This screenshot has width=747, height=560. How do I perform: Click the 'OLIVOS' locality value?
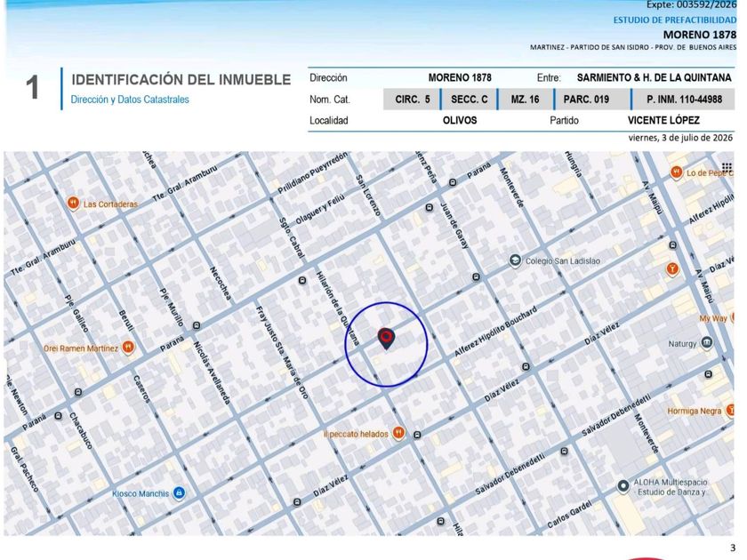460,121
